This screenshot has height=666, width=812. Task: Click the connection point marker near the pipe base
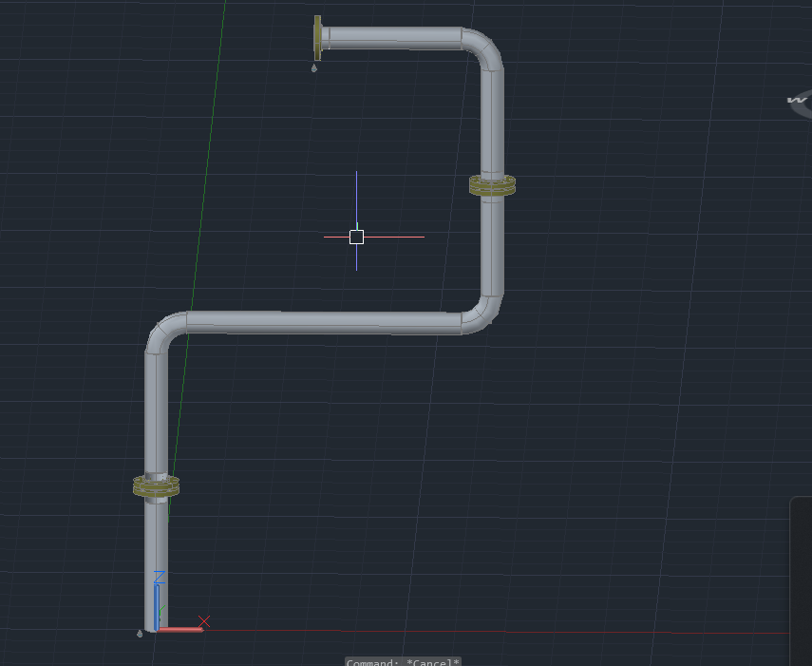(x=140, y=634)
